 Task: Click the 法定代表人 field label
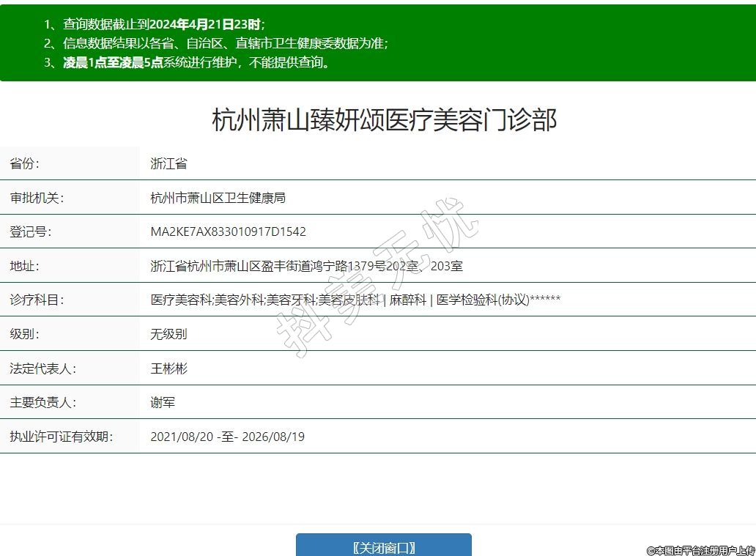[x=42, y=368]
